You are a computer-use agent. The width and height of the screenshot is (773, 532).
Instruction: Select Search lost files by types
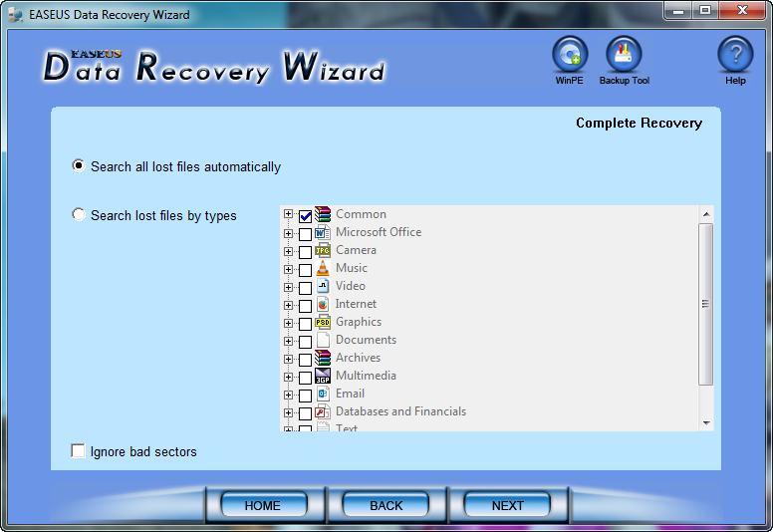tap(78, 214)
